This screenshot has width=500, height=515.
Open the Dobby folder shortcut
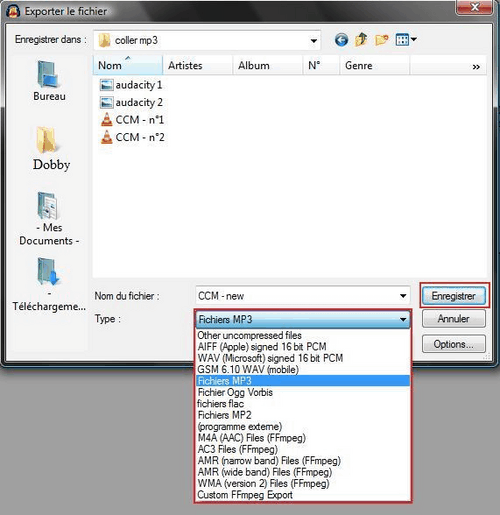click(x=51, y=149)
